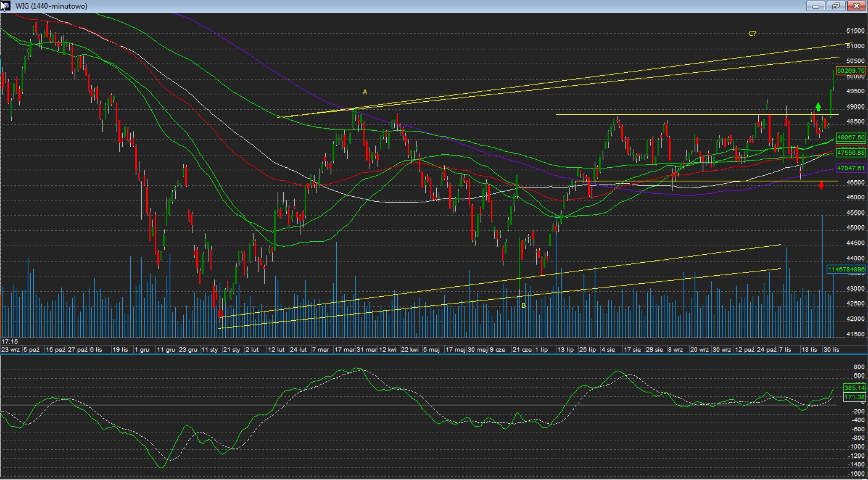The width and height of the screenshot is (868, 480).
Task: Click the 46500 price axis label
Action: coord(856,183)
